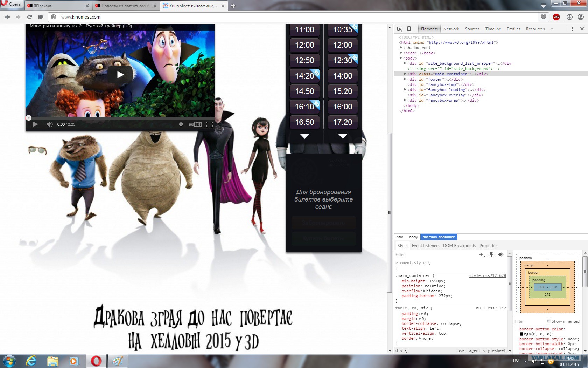Switch to the Sources panel
The image size is (588, 368).
pos(472,29)
